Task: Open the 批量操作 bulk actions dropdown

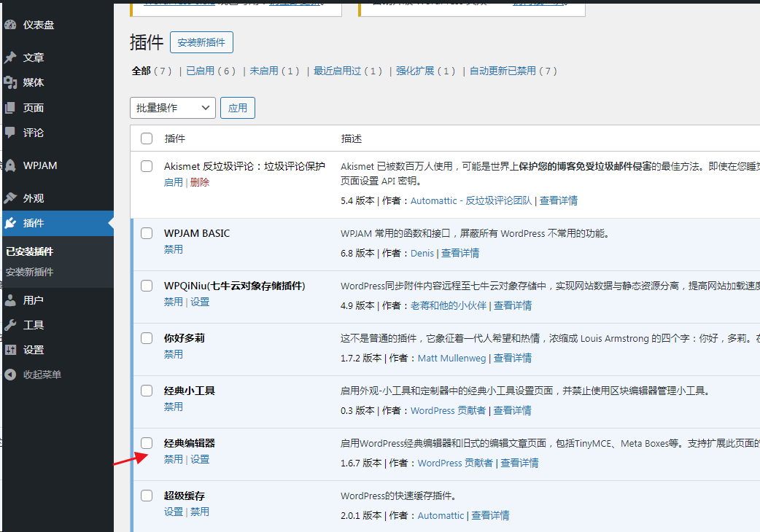Action: point(173,108)
